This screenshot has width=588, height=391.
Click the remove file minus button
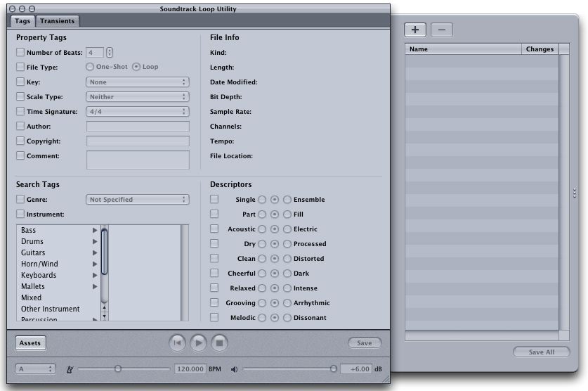pos(442,30)
